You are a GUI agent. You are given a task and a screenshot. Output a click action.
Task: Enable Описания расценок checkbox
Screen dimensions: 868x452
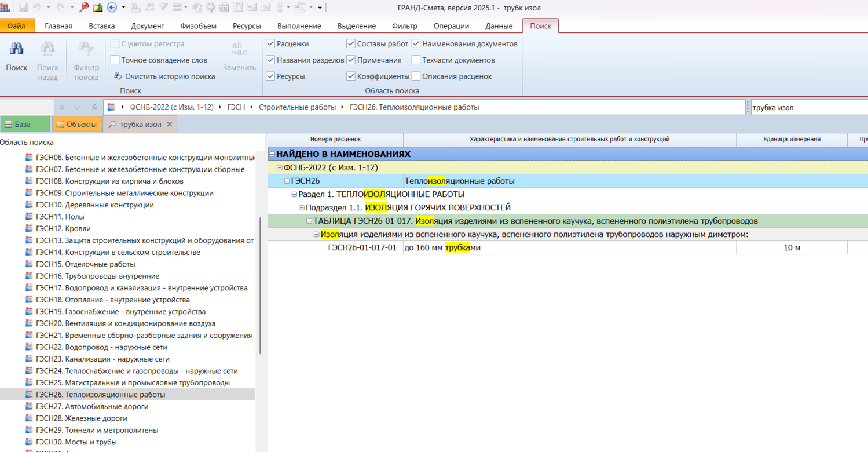click(416, 76)
